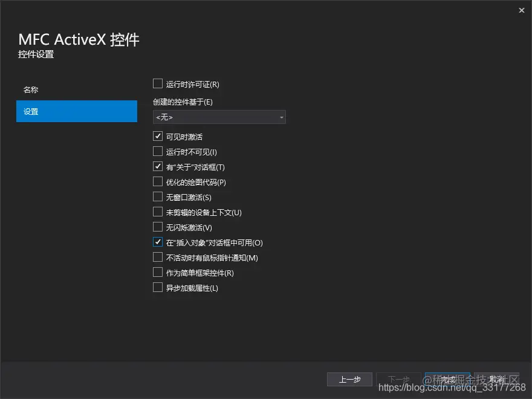Click the 完成 button
532x399 pixels.
[447, 379]
